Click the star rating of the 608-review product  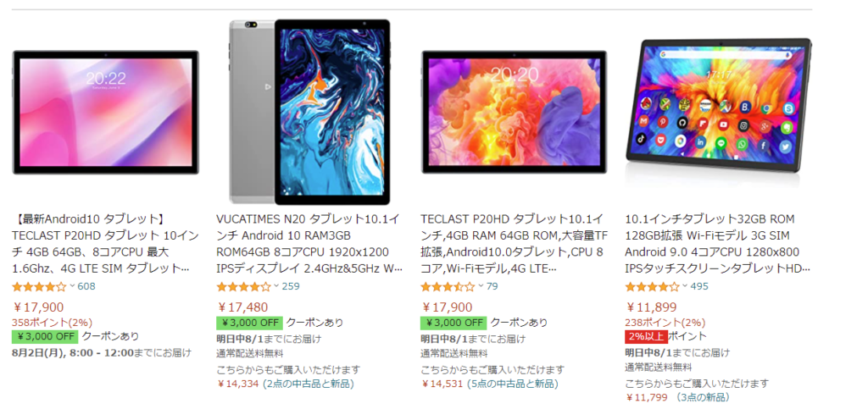(39, 287)
